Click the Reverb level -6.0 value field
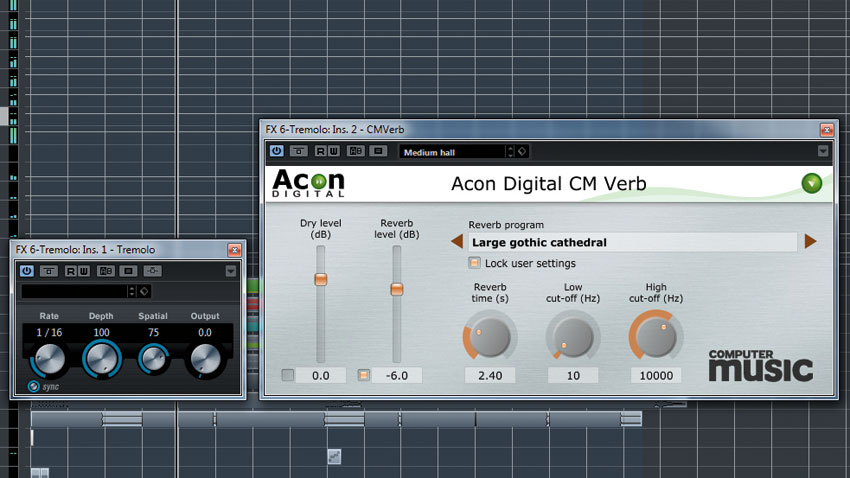This screenshot has width=850, height=478. pyautogui.click(x=397, y=376)
